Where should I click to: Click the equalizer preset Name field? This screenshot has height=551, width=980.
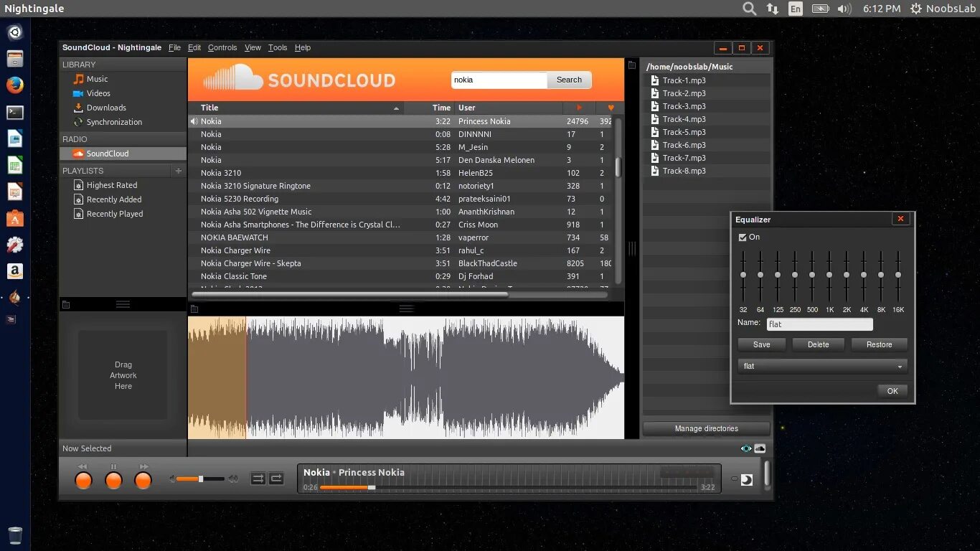point(819,324)
